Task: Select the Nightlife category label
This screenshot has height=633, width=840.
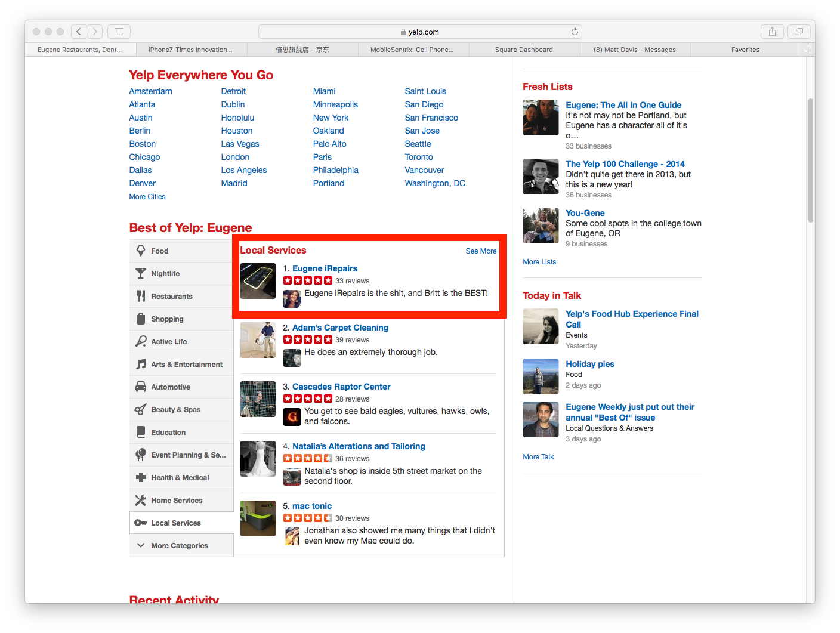Action: click(x=165, y=274)
